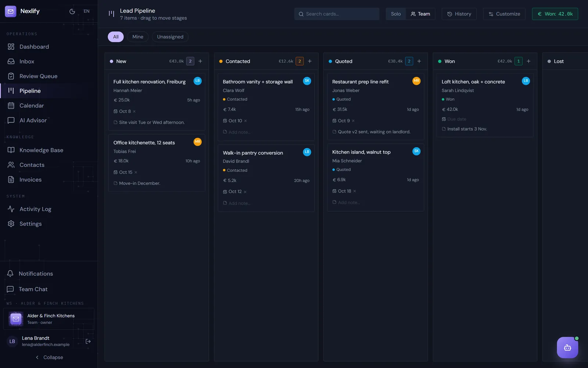Select the All filter
Image resolution: width=588 pixels, height=368 pixels.
point(116,37)
